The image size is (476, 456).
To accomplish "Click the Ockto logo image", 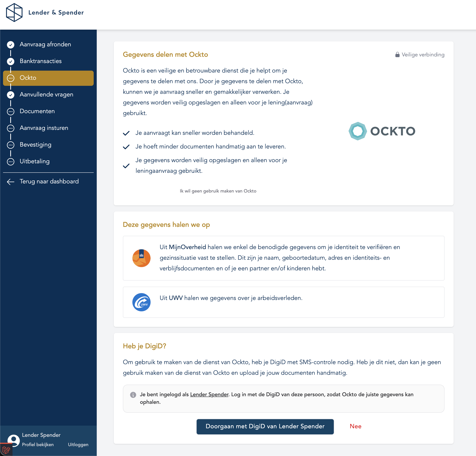I will (x=382, y=131).
